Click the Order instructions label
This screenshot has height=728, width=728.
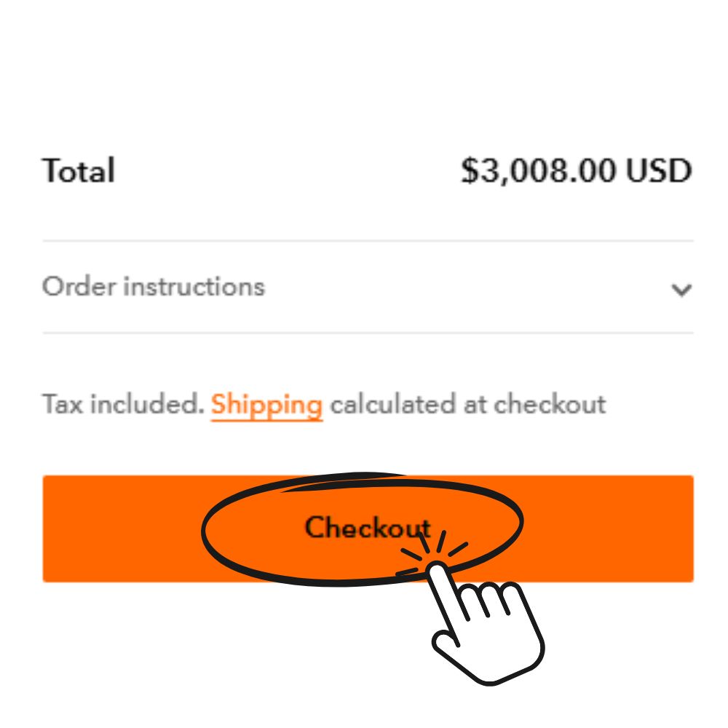[153, 287]
